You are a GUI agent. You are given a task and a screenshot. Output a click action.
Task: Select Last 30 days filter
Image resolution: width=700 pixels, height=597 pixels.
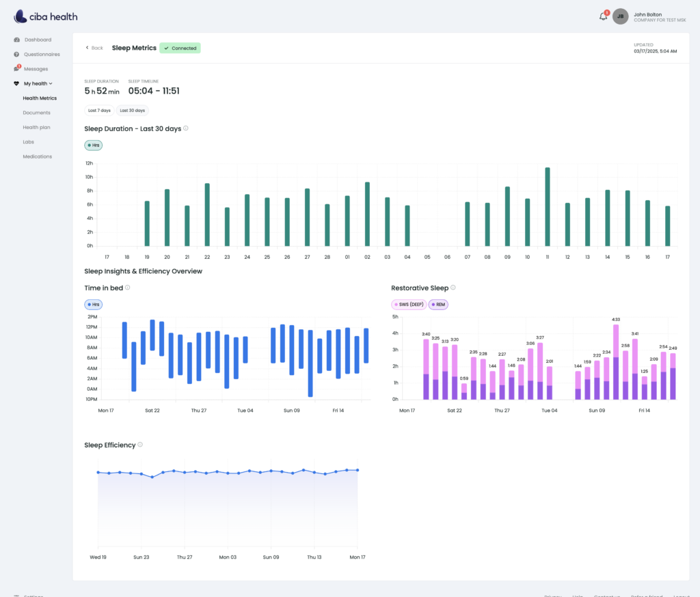[132, 111]
